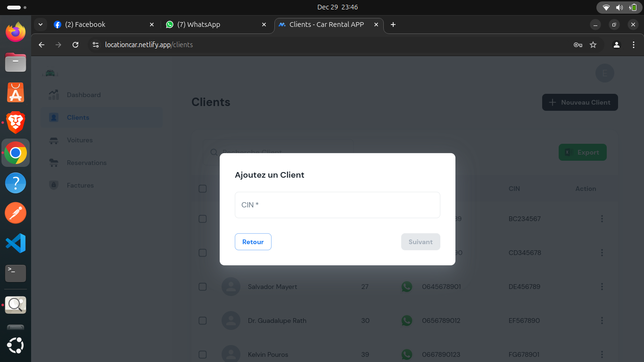Image resolution: width=644 pixels, height=362 pixels.
Task: Check the Kelvin Pouros row checkbox
Action: (203, 354)
